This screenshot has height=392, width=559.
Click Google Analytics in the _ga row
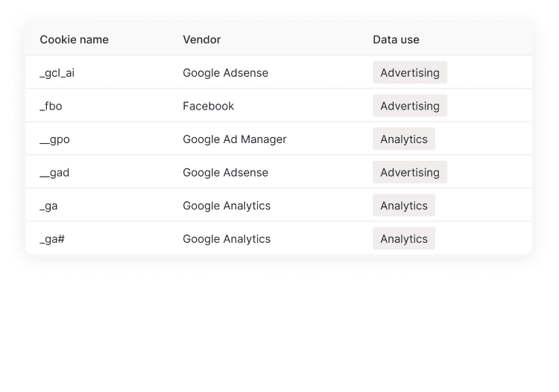[x=227, y=206]
